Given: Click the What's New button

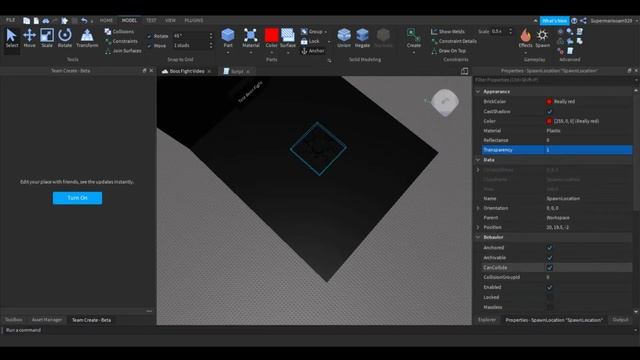Looking at the screenshot, I should [554, 20].
